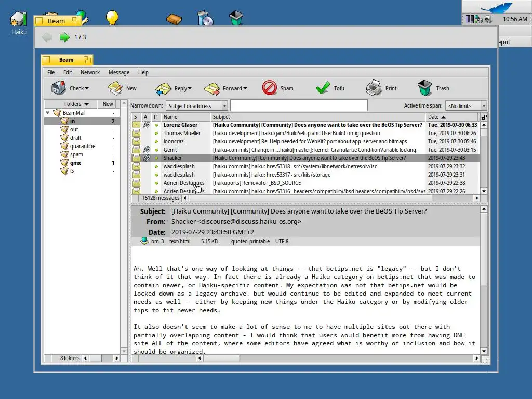Select the hrev53317 src/kits/storage row
The height and width of the screenshot is (399, 532).
305,175
